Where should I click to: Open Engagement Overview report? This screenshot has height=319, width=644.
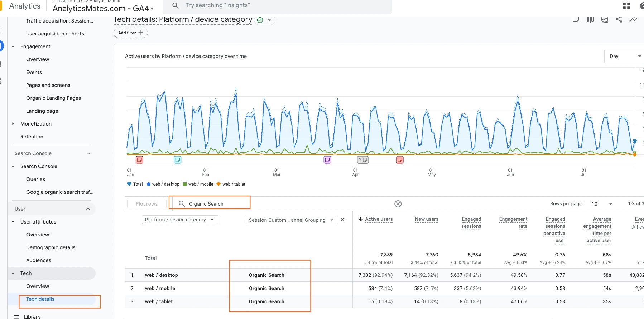[x=38, y=59]
